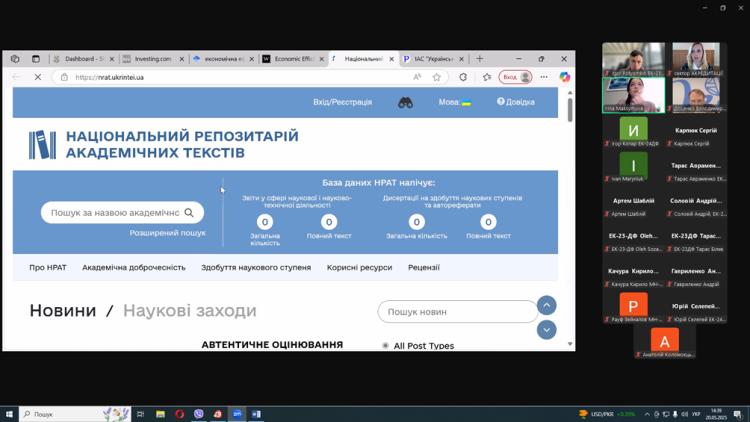Open Word from the Windows taskbar

tap(256, 414)
